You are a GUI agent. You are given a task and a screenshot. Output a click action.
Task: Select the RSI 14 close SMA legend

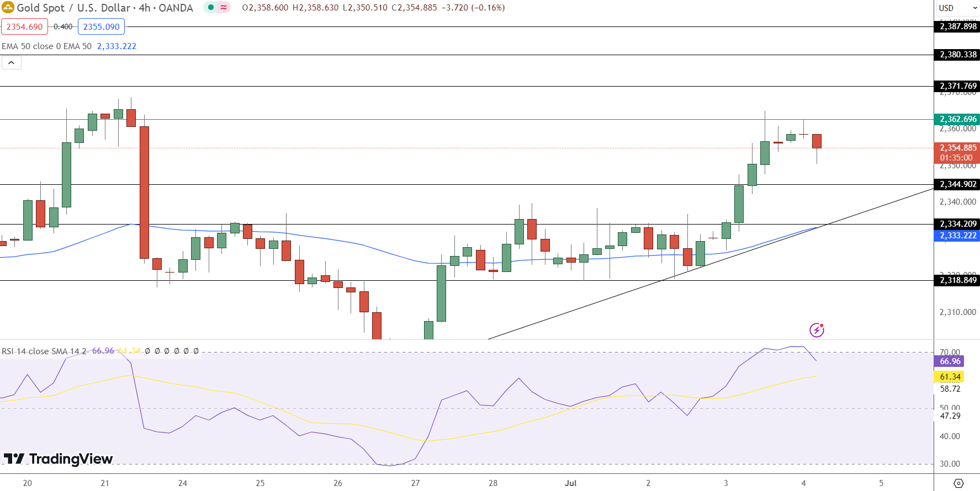pyautogui.click(x=44, y=351)
